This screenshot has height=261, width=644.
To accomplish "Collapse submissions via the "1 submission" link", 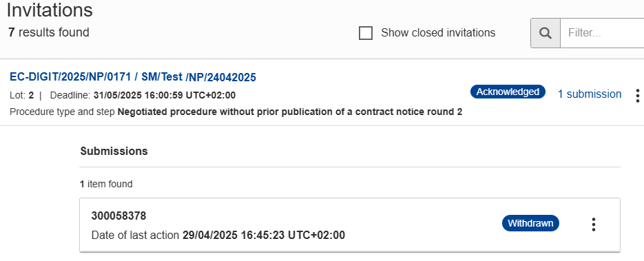I will 590,94.
